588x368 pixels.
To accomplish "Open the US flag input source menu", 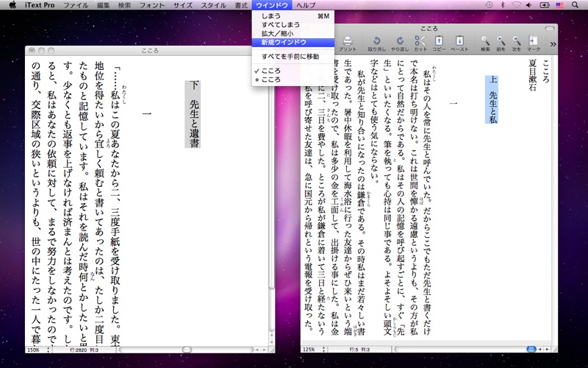I will coord(559,5).
